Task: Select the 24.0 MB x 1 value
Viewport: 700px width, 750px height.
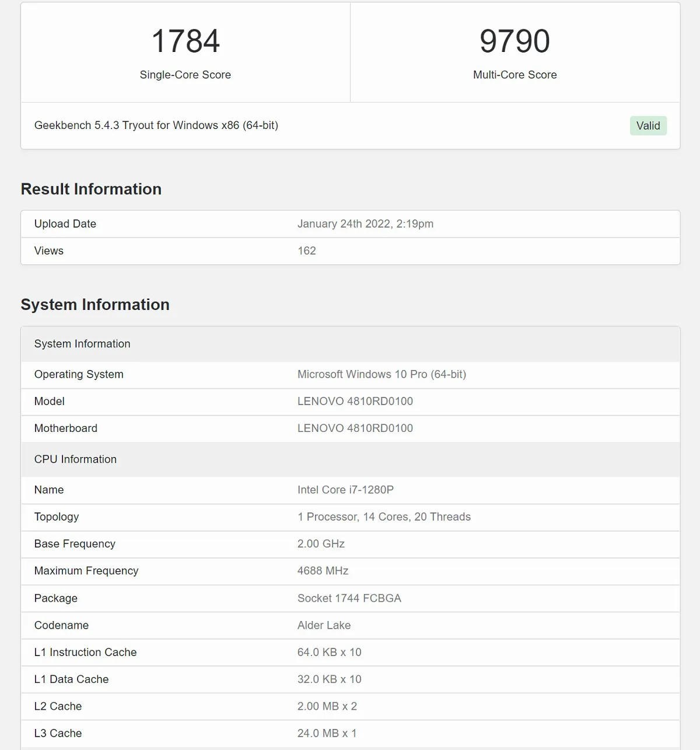Action: (327, 733)
